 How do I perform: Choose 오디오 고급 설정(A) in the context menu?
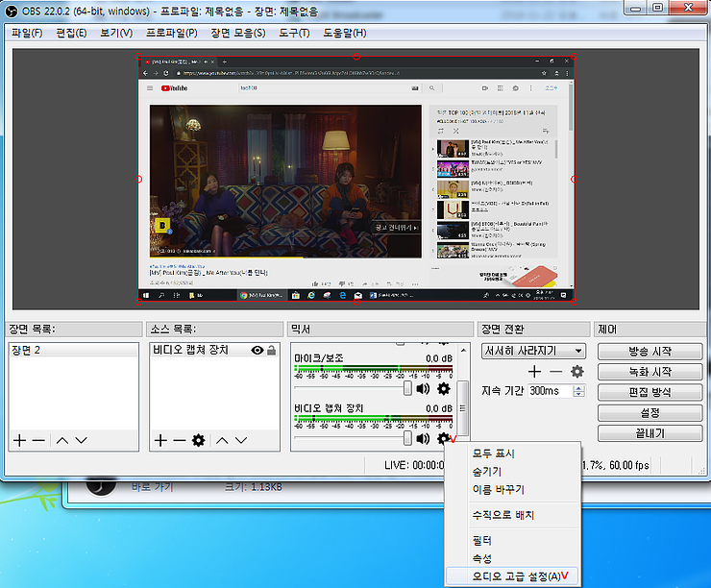(x=513, y=576)
